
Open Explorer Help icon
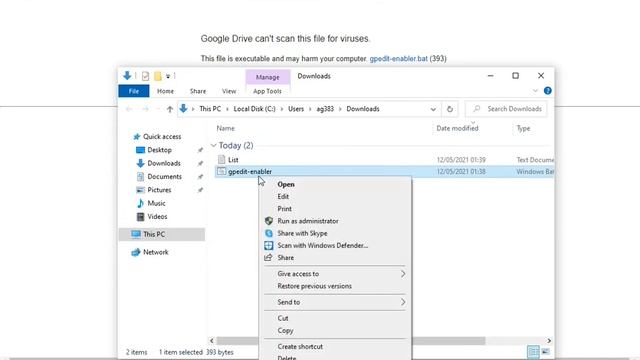548,91
